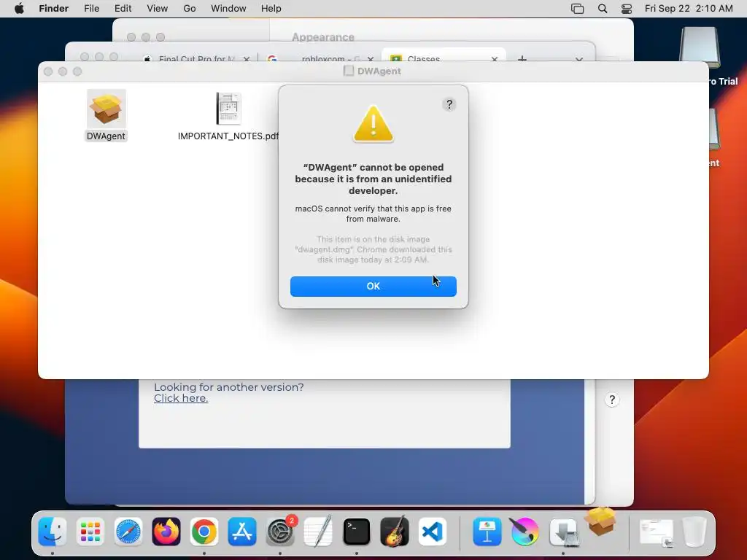
Task: Select the mounted disk drive on the desktop
Action: (x=700, y=47)
